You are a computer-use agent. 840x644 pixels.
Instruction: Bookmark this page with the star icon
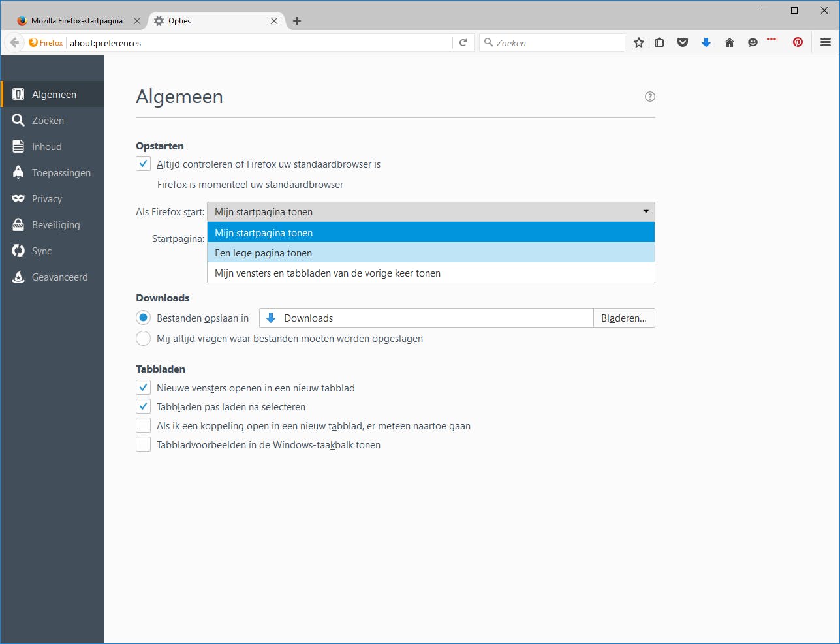click(639, 43)
